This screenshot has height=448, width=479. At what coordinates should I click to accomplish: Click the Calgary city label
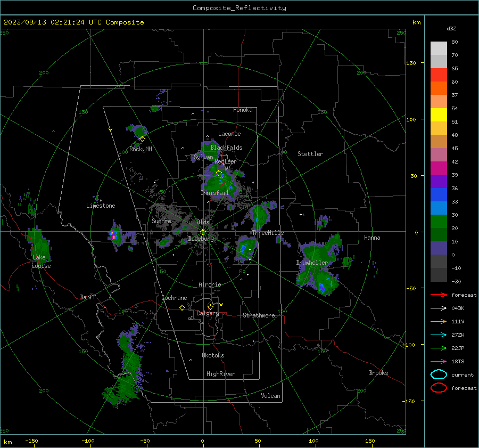208,313
